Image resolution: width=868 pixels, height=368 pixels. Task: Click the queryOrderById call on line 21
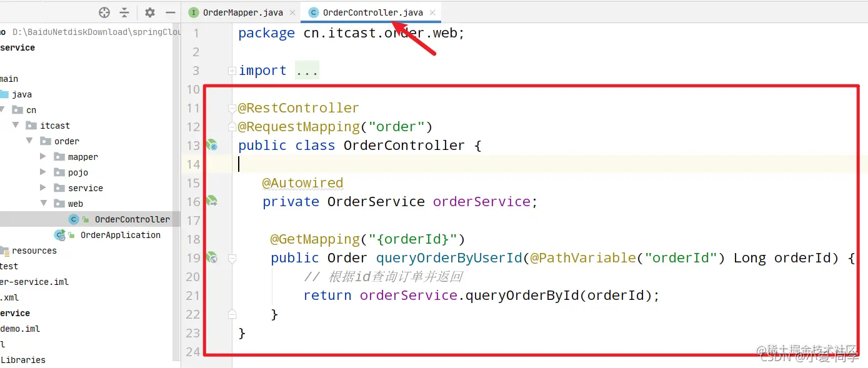[522, 296]
